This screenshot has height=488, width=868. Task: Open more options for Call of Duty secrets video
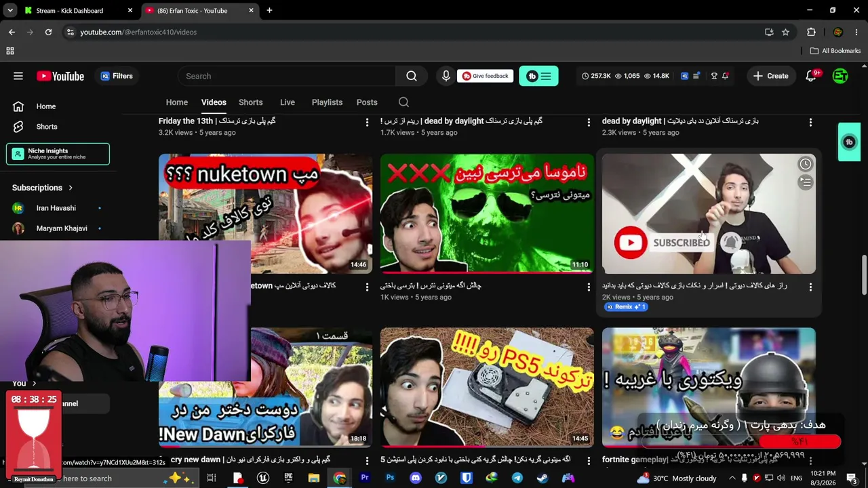pos(810,287)
